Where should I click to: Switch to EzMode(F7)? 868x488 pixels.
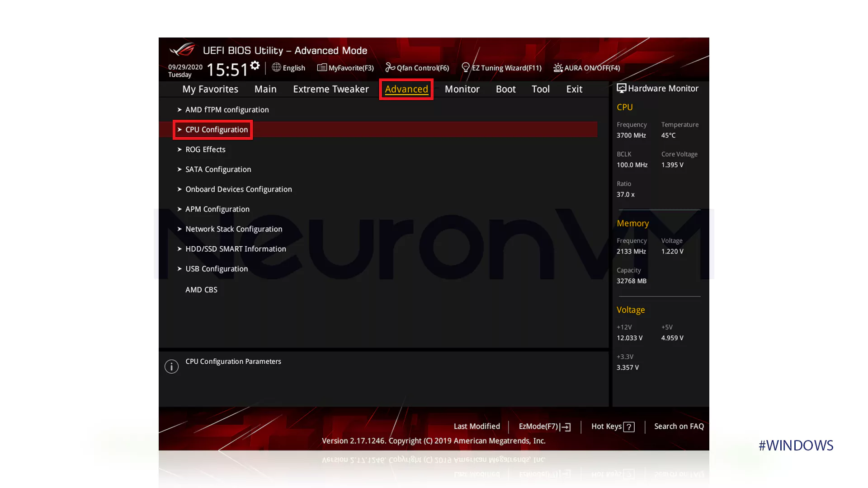538,427
